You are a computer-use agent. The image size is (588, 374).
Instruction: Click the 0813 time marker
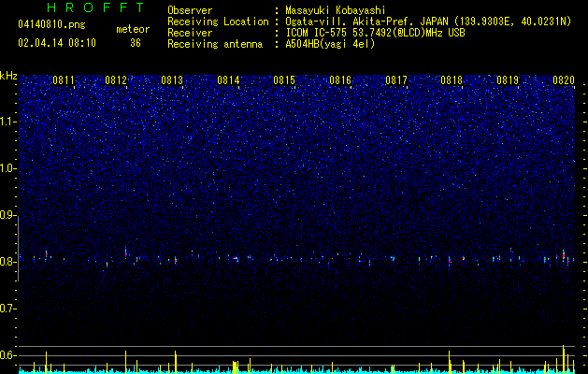pos(172,80)
